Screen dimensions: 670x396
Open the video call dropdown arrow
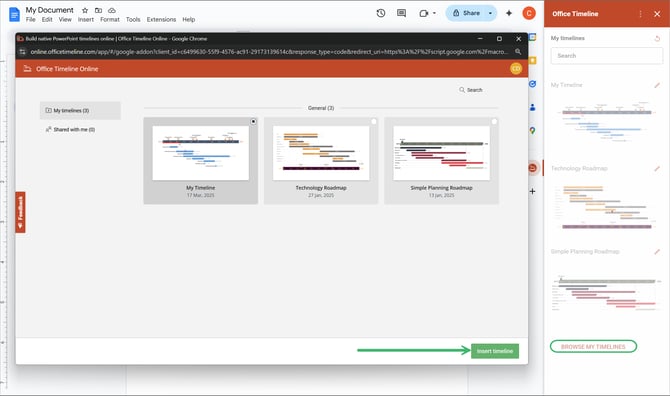point(434,13)
